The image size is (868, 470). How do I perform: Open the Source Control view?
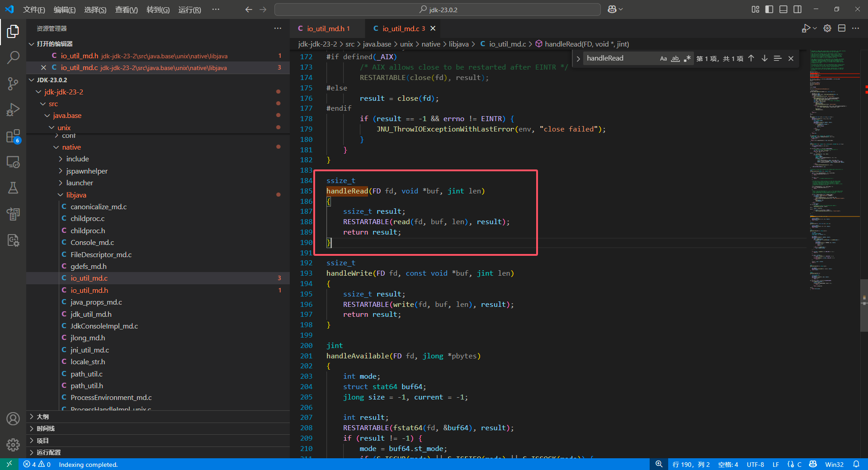[x=13, y=84]
